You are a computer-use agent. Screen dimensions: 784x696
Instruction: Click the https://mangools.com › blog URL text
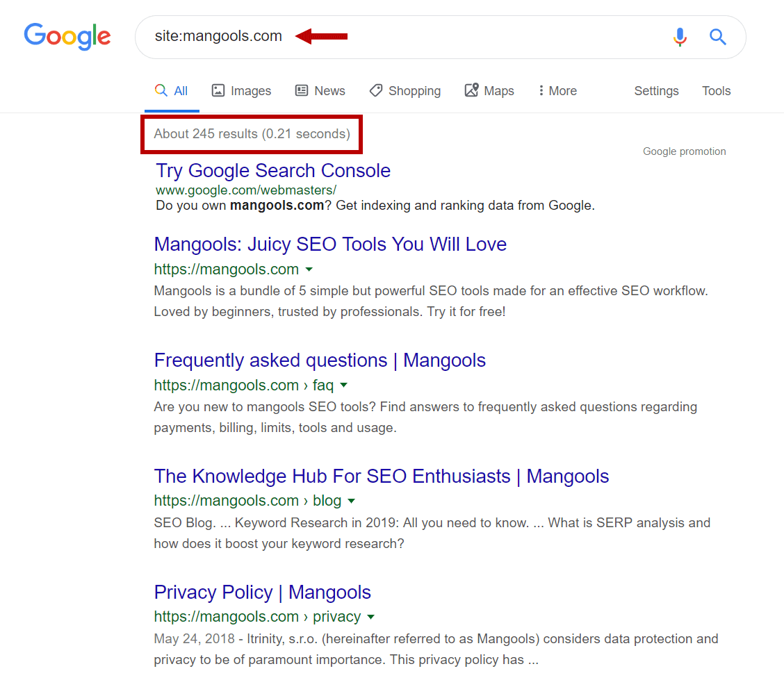click(247, 501)
